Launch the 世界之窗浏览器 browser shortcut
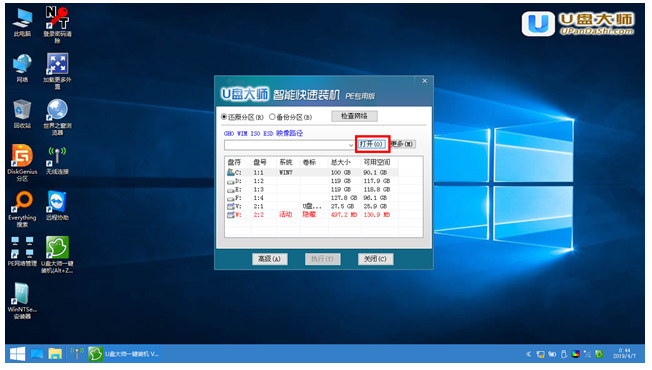Image resolution: width=652 pixels, height=370 pixels. 57,117
